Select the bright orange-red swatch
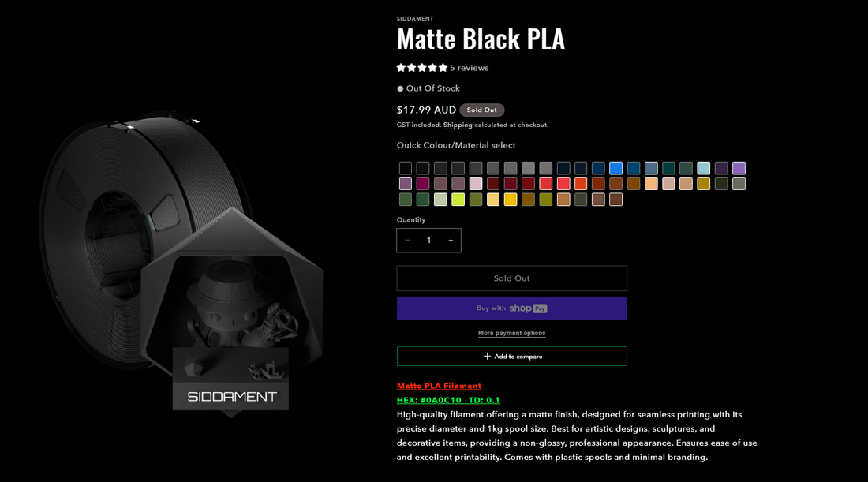The width and height of the screenshot is (868, 482). coord(581,184)
